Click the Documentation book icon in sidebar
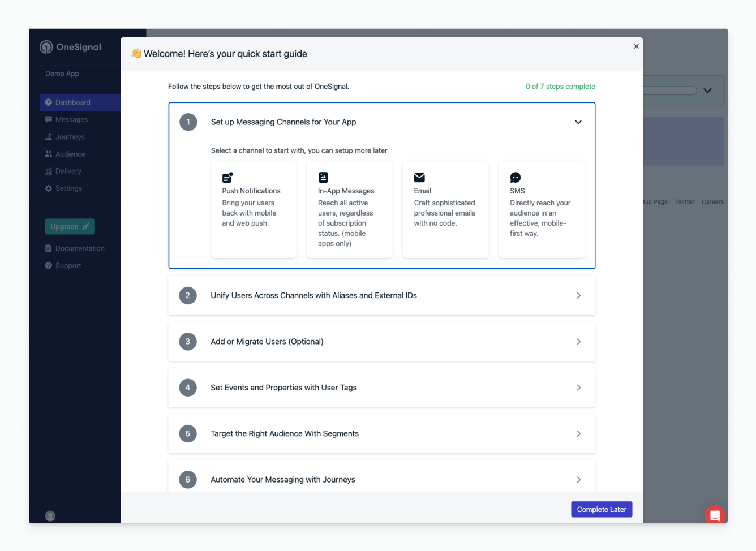 click(x=49, y=248)
